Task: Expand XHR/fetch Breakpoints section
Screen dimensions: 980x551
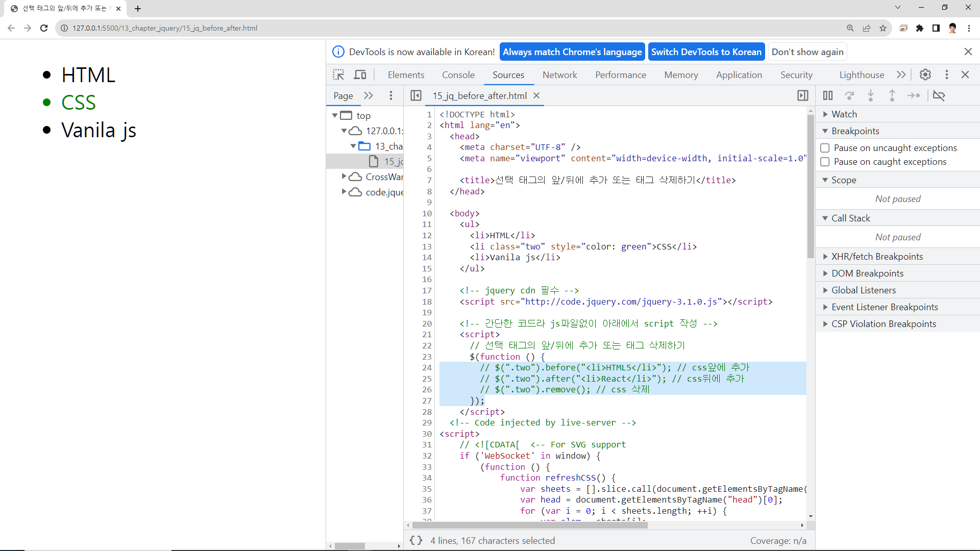Action: click(x=877, y=257)
